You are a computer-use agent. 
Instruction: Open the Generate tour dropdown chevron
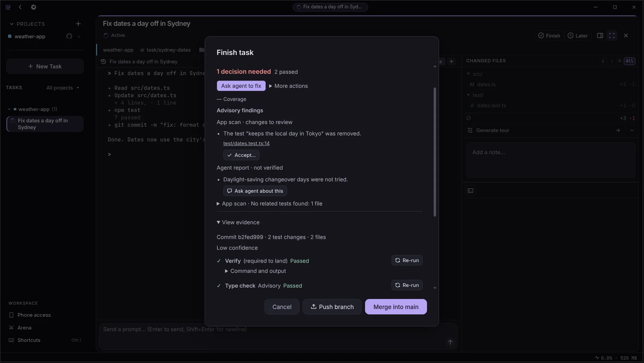632,130
